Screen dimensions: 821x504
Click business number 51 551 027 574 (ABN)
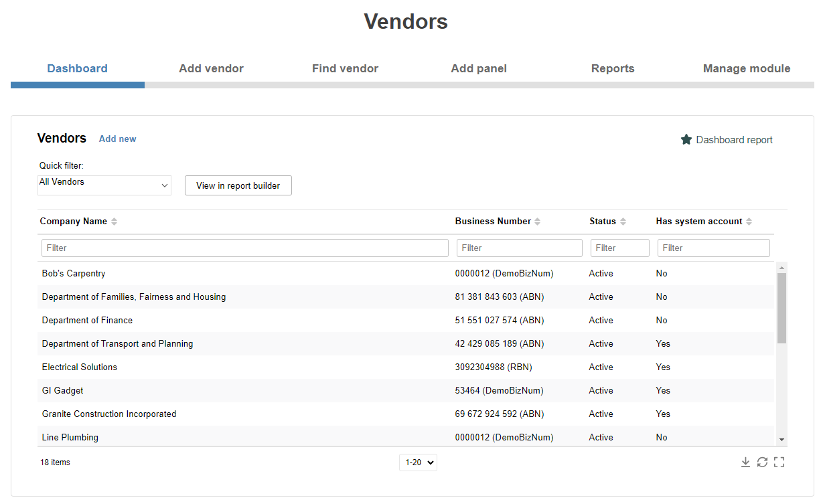tap(500, 320)
